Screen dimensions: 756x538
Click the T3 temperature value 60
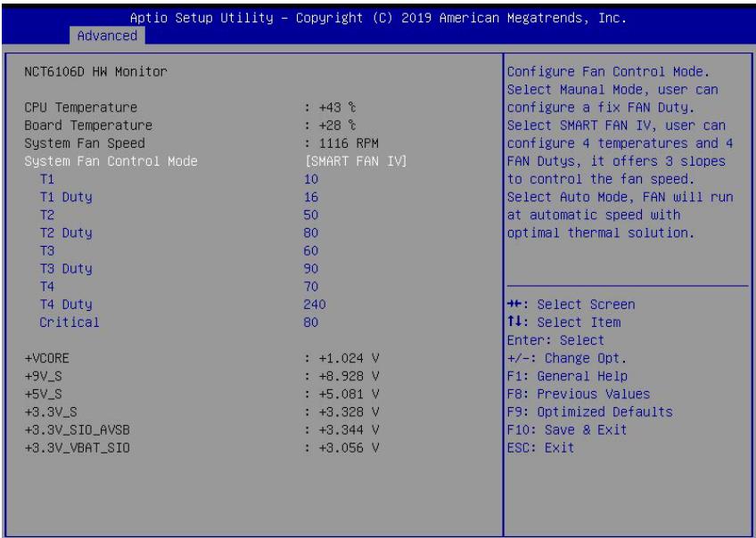click(311, 251)
